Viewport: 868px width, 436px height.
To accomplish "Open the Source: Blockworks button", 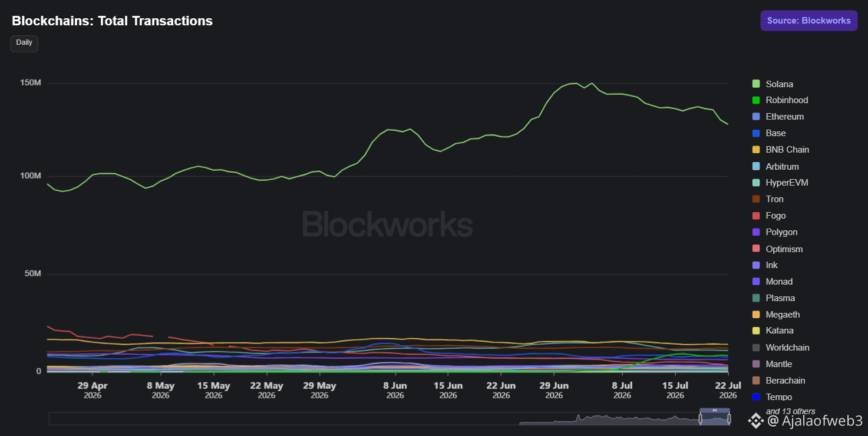I will [x=808, y=21].
